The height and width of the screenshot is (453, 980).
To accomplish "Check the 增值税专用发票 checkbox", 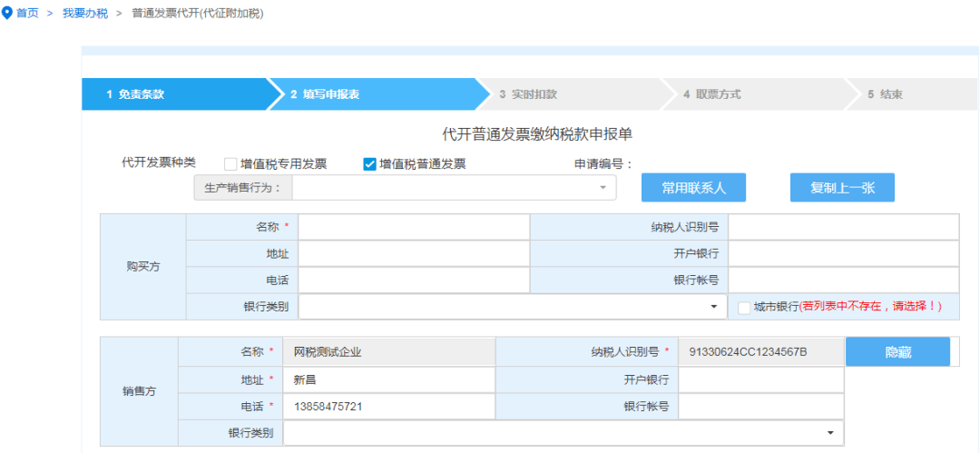I will pos(230,164).
